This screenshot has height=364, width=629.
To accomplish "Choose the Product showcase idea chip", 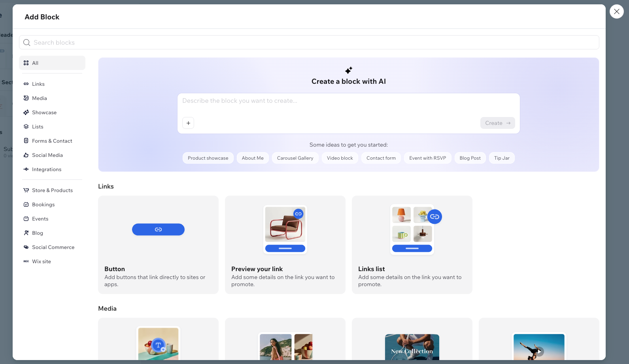I will pos(208,158).
